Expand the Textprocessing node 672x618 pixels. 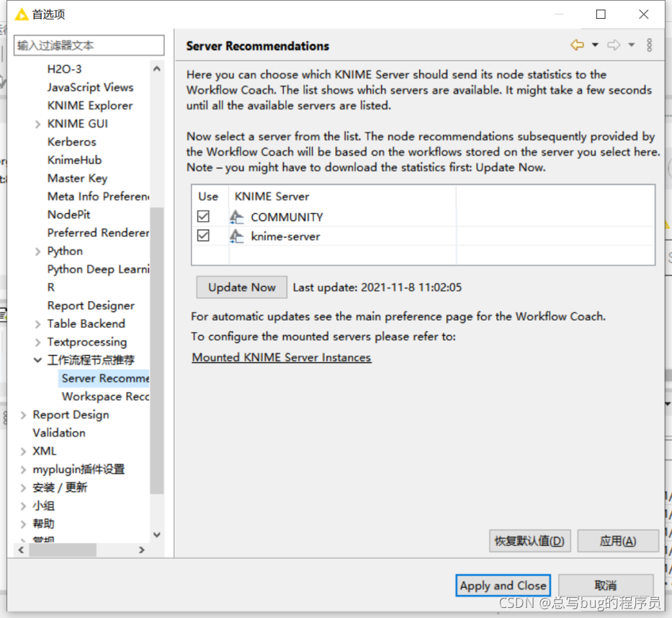pos(37,342)
